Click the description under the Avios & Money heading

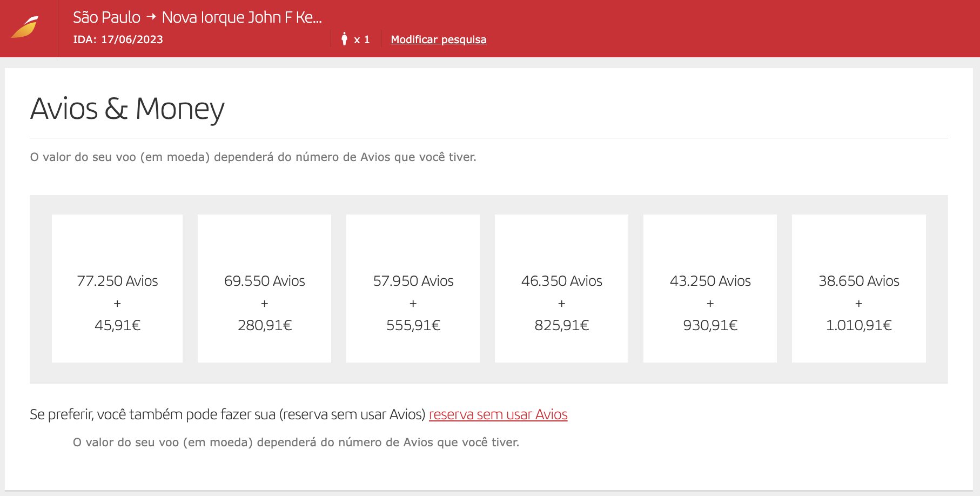point(253,157)
